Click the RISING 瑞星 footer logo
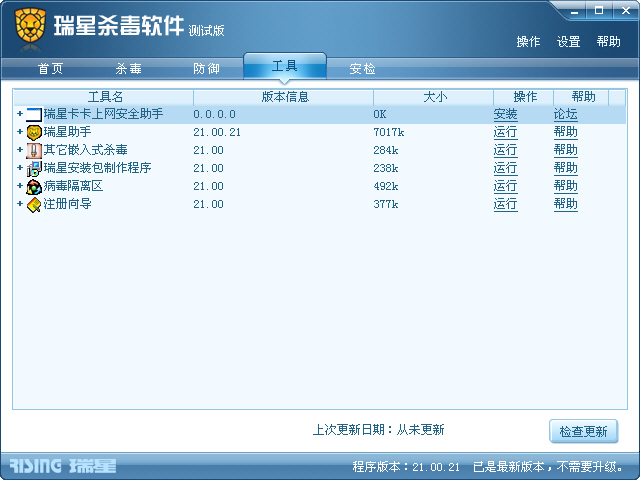This screenshot has width=640, height=480. point(63,466)
